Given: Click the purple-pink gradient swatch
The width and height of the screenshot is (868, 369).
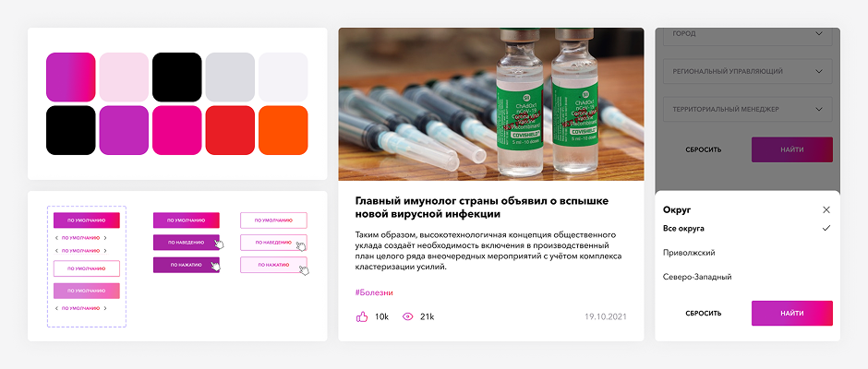Looking at the screenshot, I should tap(71, 77).
